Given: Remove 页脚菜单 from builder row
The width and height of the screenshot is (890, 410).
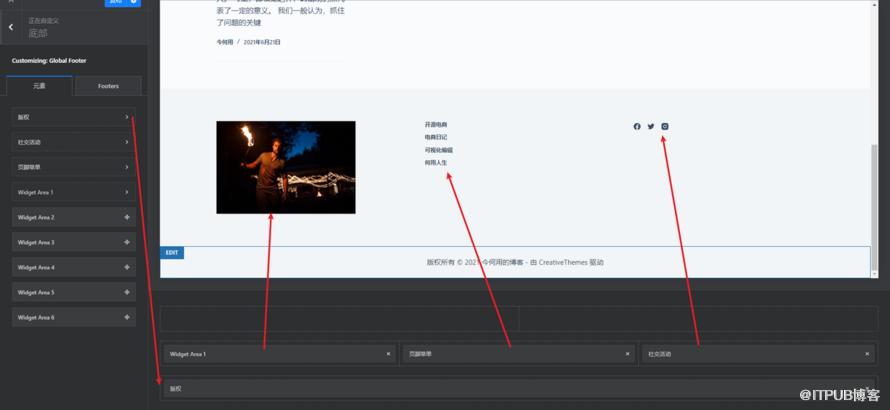Looking at the screenshot, I should click(x=627, y=354).
